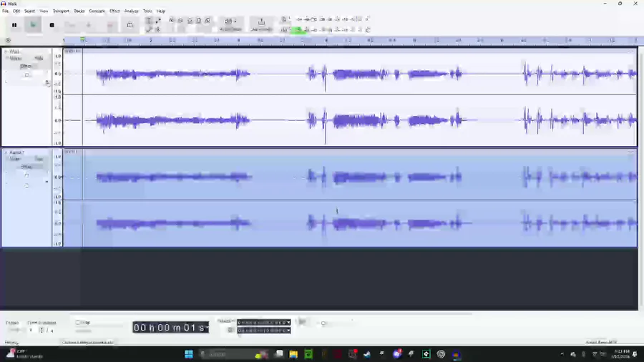Fit selection to window width
Viewport: 644px width, 362px height.
190,21
